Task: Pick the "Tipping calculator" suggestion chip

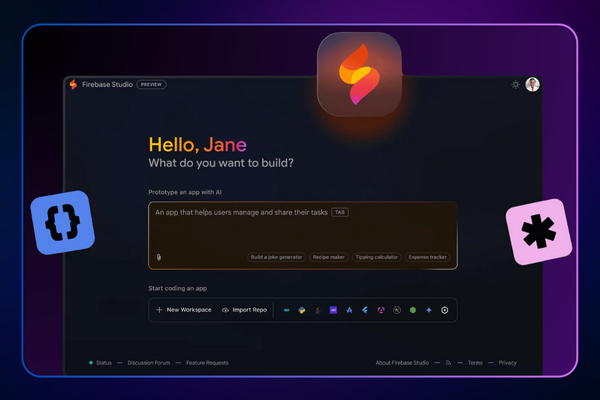Action: click(377, 257)
